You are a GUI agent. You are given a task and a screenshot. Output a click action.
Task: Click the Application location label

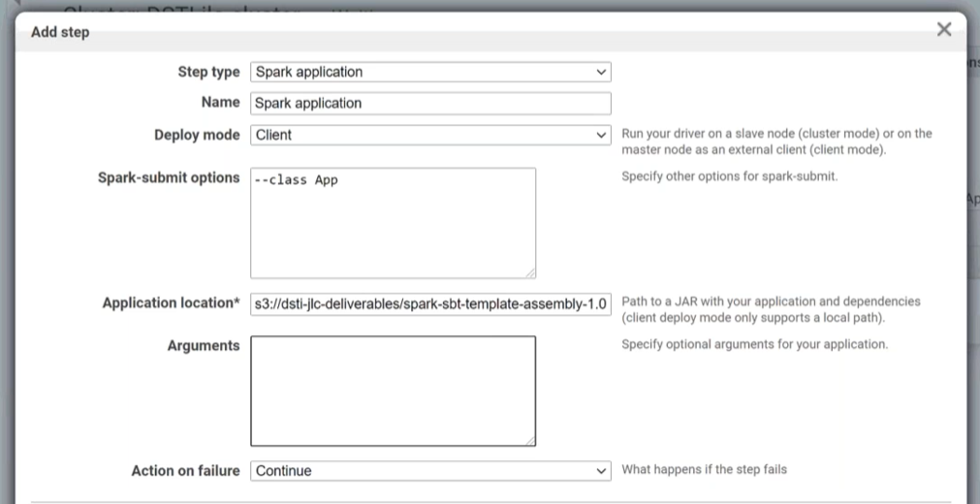pyautogui.click(x=172, y=302)
